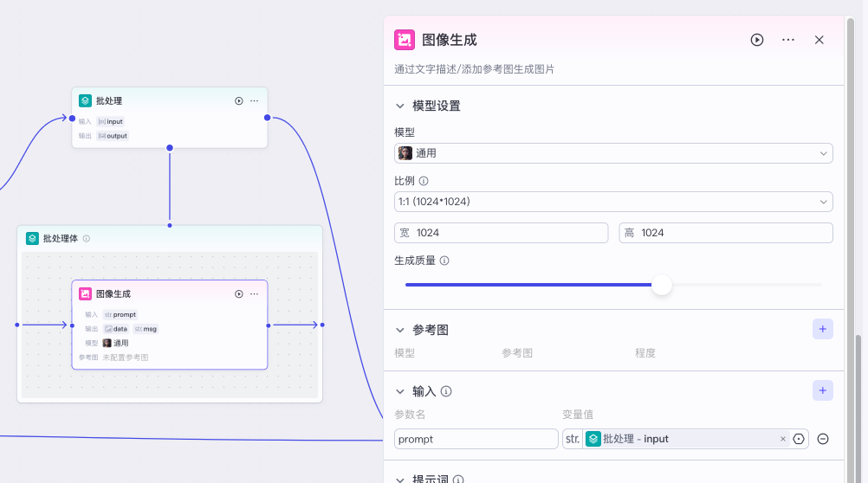This screenshot has width=868, height=483.
Task: Open the 比例 dropdown 1:1 (1024*1024)
Action: [x=613, y=202]
